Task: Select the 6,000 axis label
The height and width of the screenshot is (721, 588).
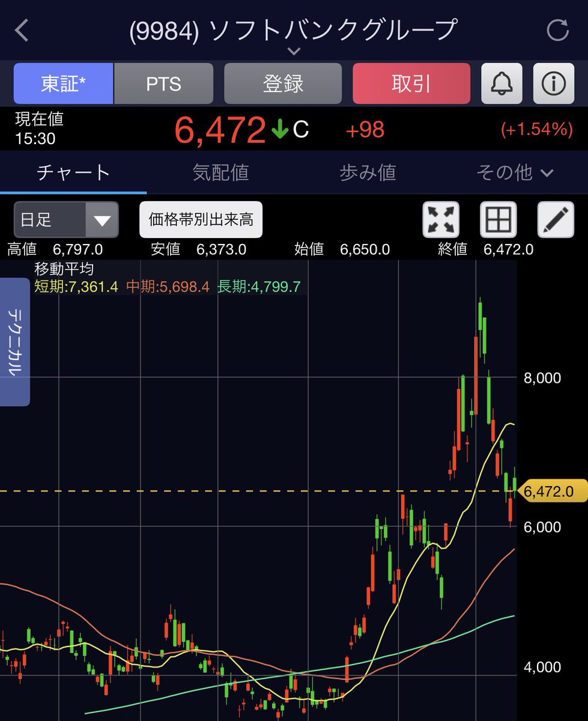Action: 542,527
